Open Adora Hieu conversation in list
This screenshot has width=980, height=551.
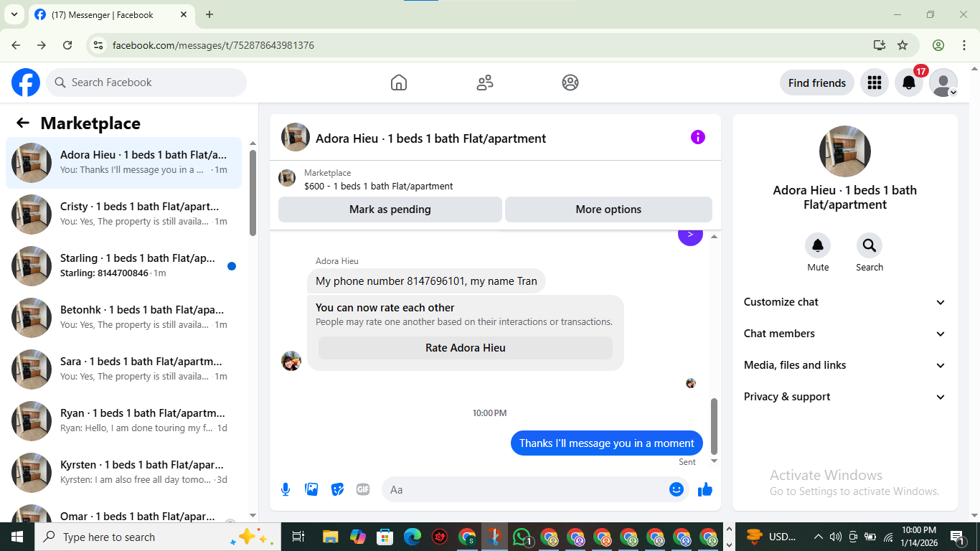(x=123, y=163)
